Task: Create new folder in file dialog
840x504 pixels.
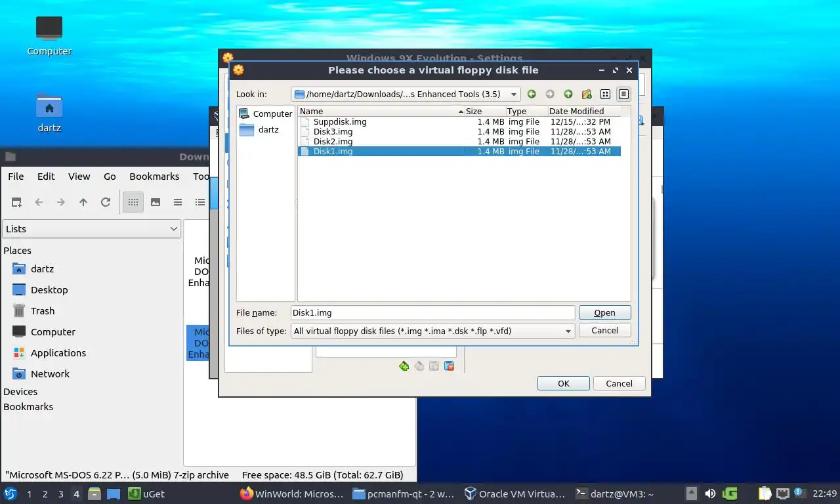Action: pyautogui.click(x=587, y=94)
